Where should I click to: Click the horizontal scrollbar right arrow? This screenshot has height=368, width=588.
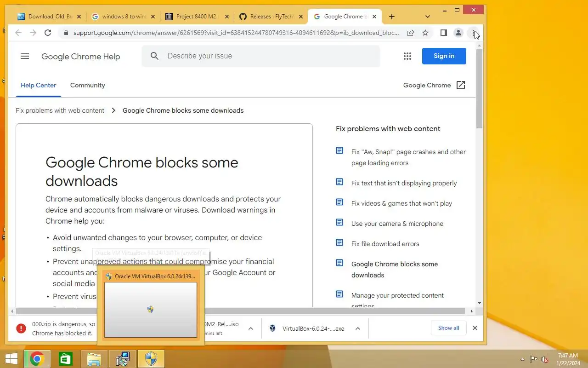pyautogui.click(x=471, y=311)
